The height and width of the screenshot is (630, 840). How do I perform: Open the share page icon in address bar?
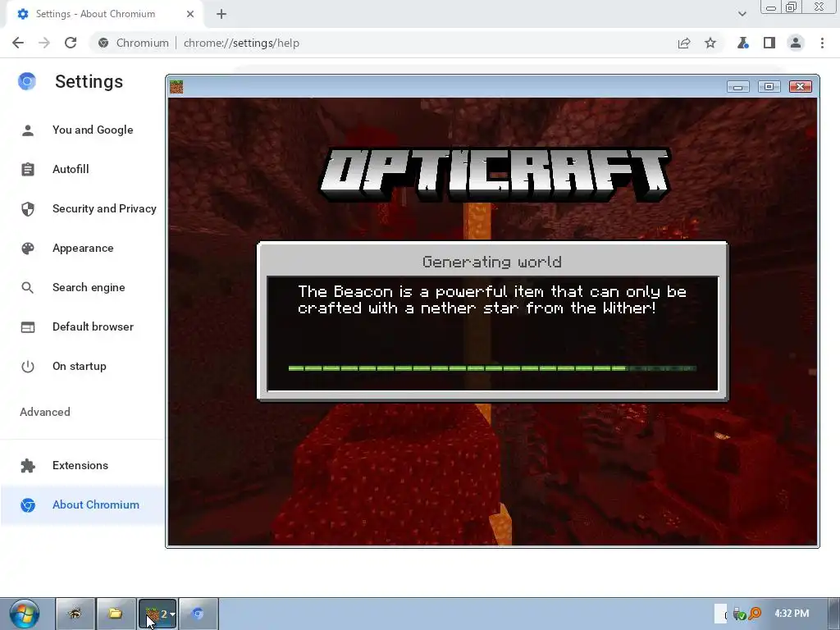(683, 43)
